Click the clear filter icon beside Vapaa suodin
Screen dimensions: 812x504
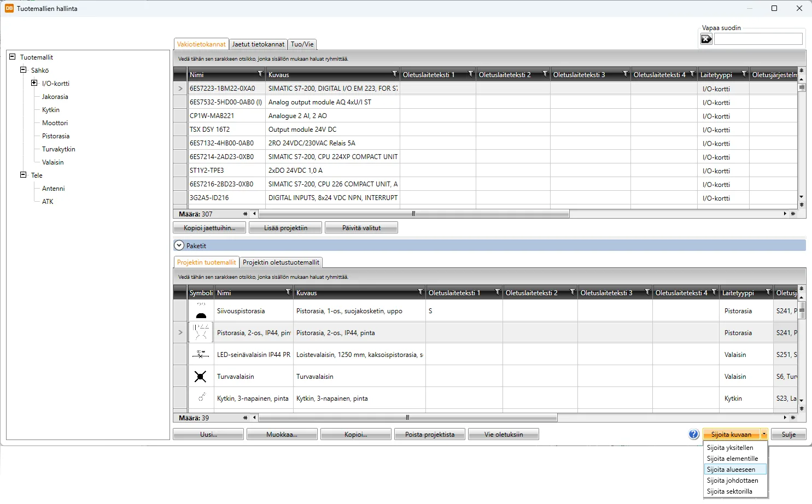[706, 39]
